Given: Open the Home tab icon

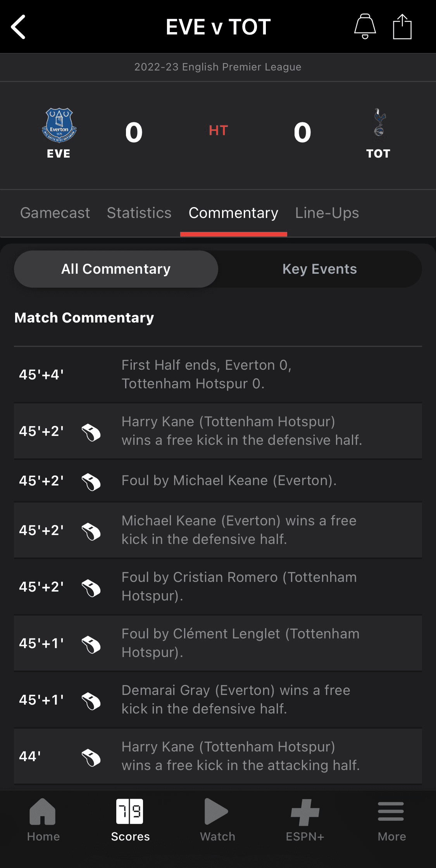Looking at the screenshot, I should point(43,811).
